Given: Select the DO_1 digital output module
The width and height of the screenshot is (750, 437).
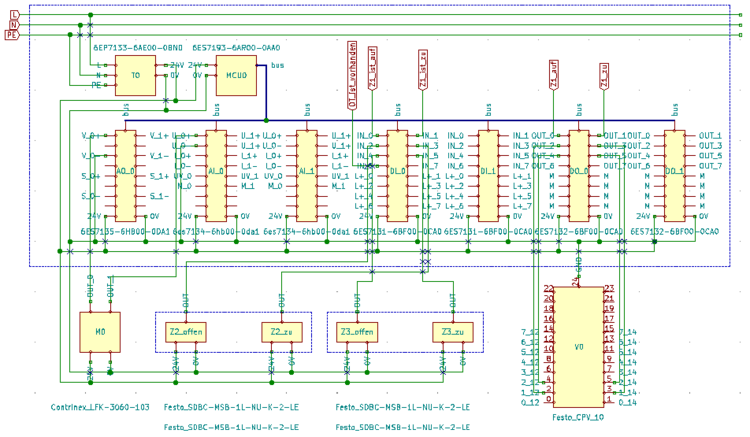Looking at the screenshot, I should 675,174.
